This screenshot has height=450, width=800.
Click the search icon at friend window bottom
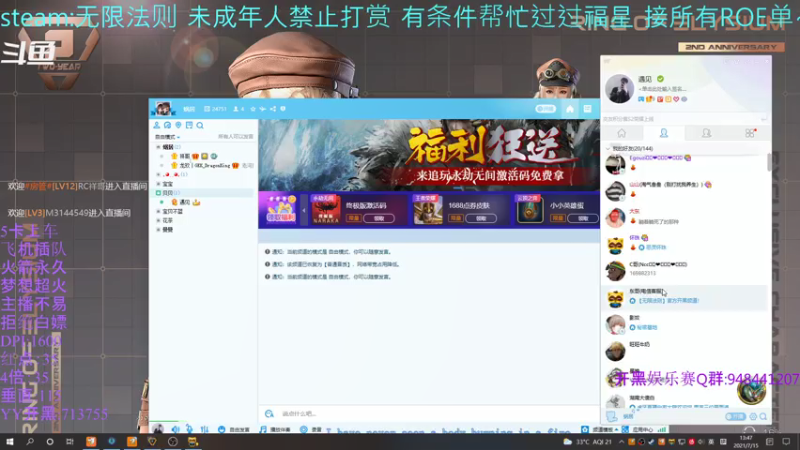pos(763,417)
